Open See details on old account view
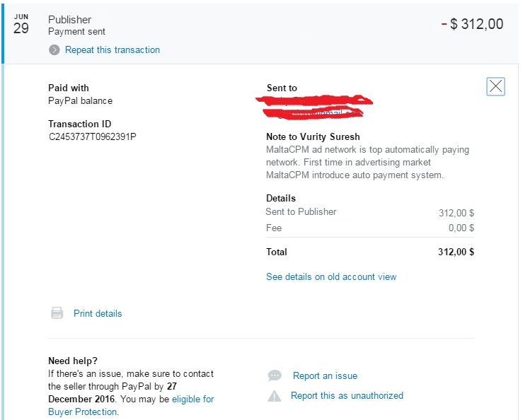The width and height of the screenshot is (523, 420). point(331,276)
